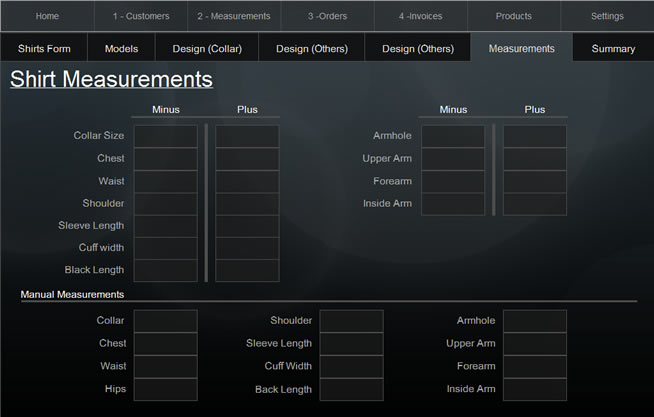
Task: Click the Shirt Measurements heading
Action: 111,79
